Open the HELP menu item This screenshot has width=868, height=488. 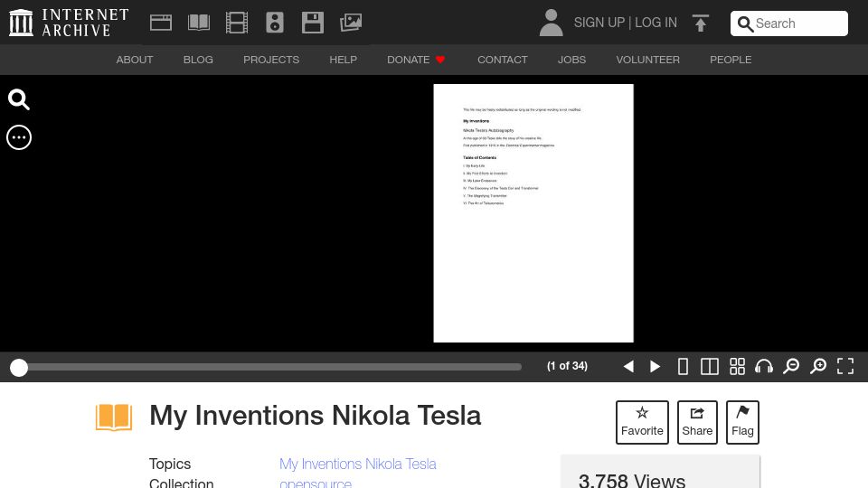pos(344,60)
